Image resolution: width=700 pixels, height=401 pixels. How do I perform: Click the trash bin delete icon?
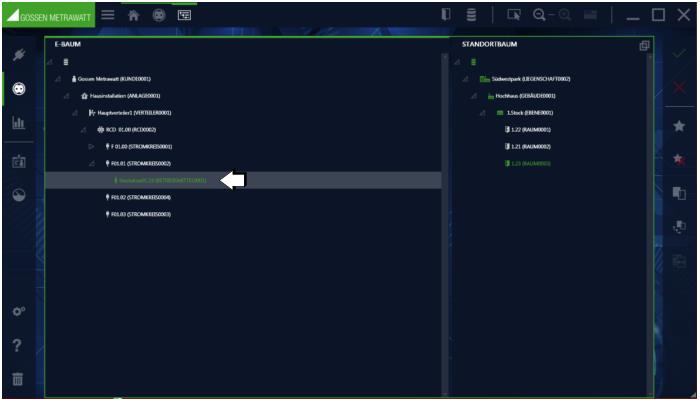point(17,379)
